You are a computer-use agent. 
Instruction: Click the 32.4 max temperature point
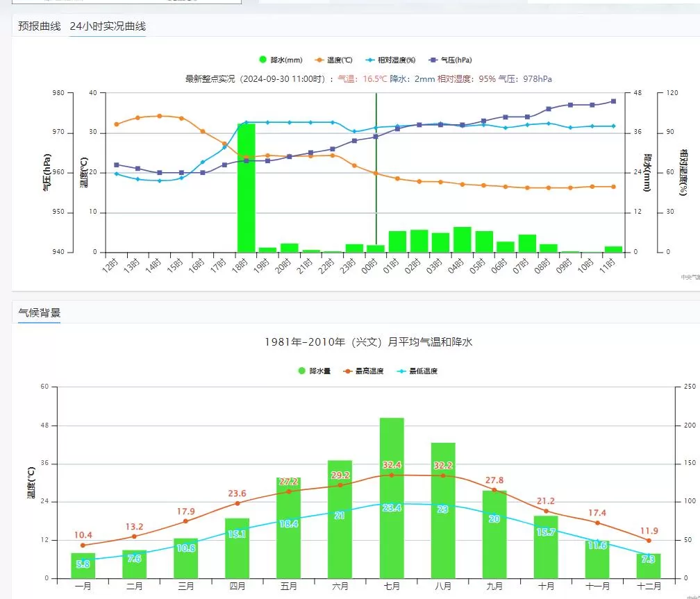pos(392,475)
